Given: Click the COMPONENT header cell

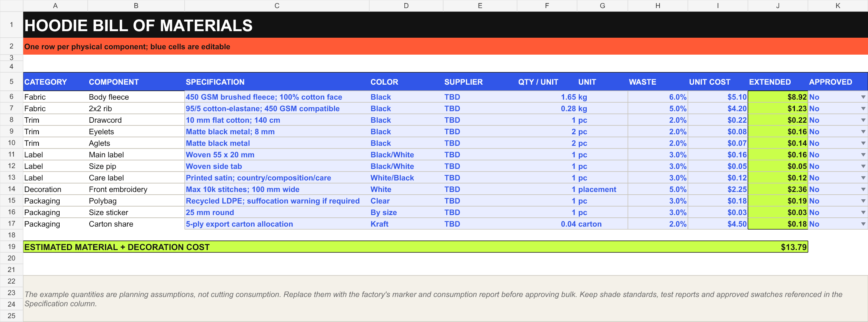Looking at the screenshot, I should (136, 82).
